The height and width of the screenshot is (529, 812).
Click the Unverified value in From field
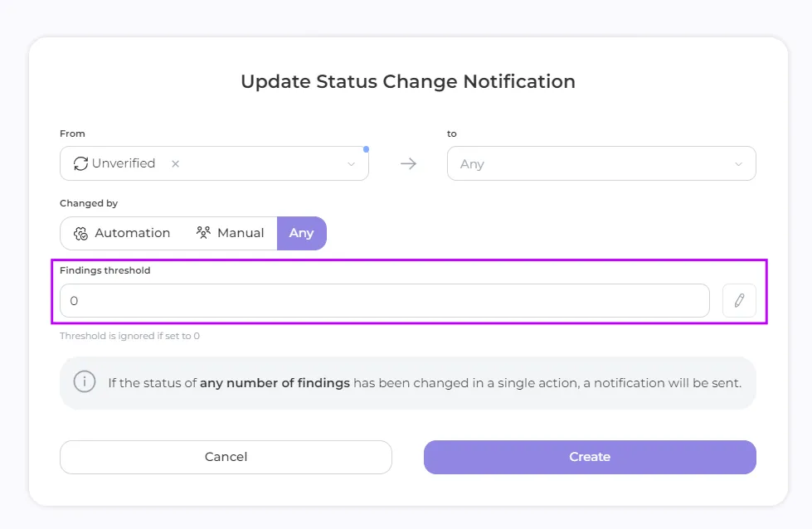124,163
